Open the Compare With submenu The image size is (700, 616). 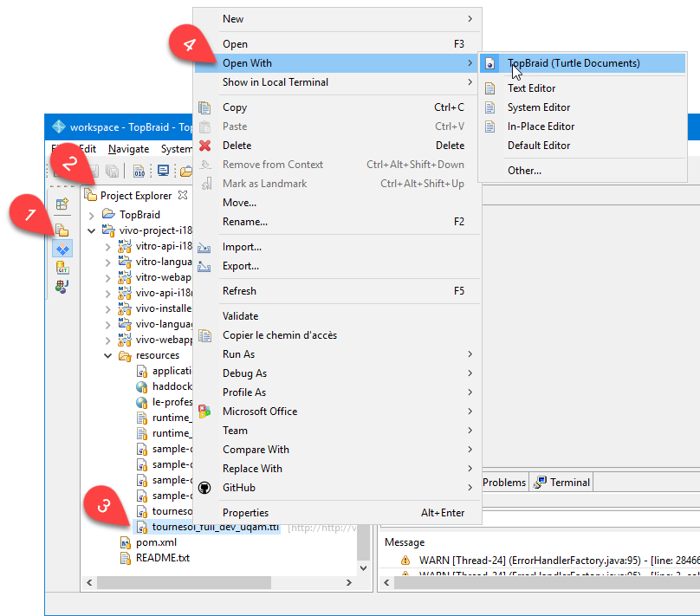(338, 450)
